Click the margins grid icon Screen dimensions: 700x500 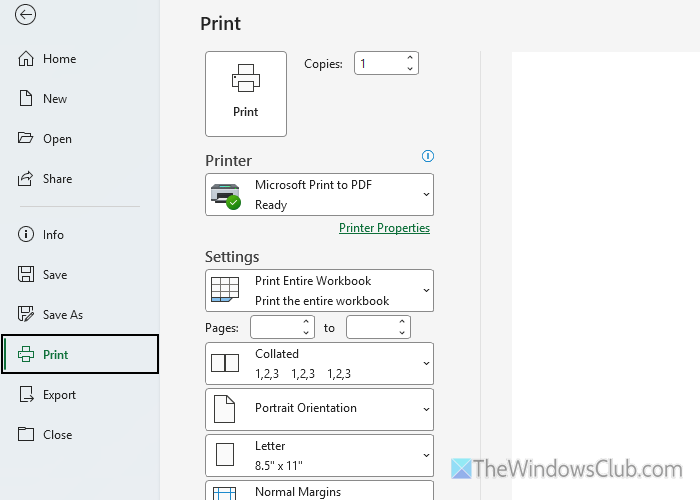click(x=225, y=493)
